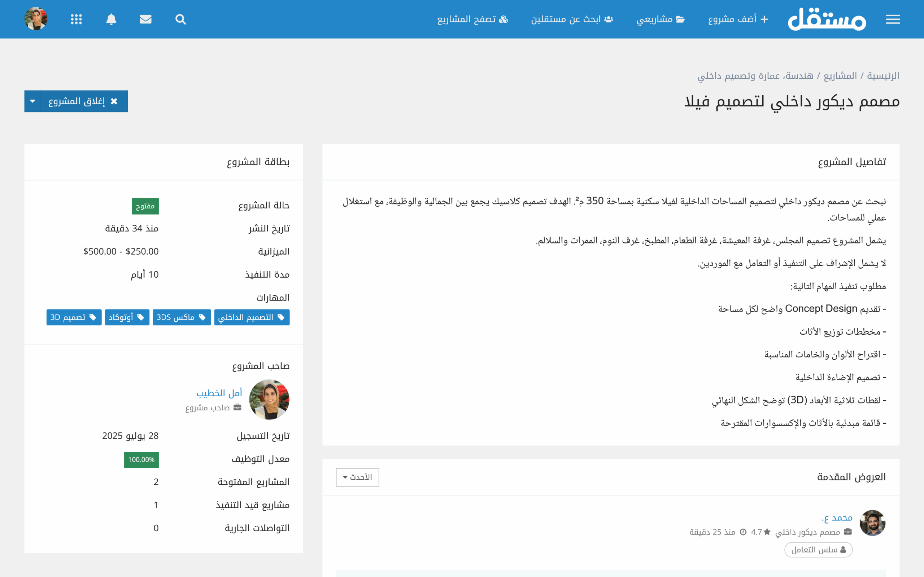The image size is (924, 577).
Task: Open the messages envelope icon
Action: pos(145,19)
